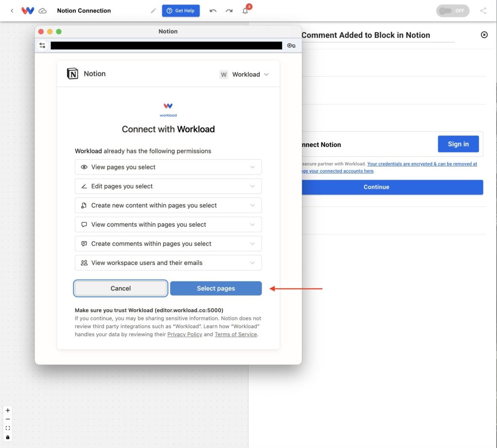Fit canvas to screen
Image resolution: width=497 pixels, height=448 pixels.
coord(8,428)
